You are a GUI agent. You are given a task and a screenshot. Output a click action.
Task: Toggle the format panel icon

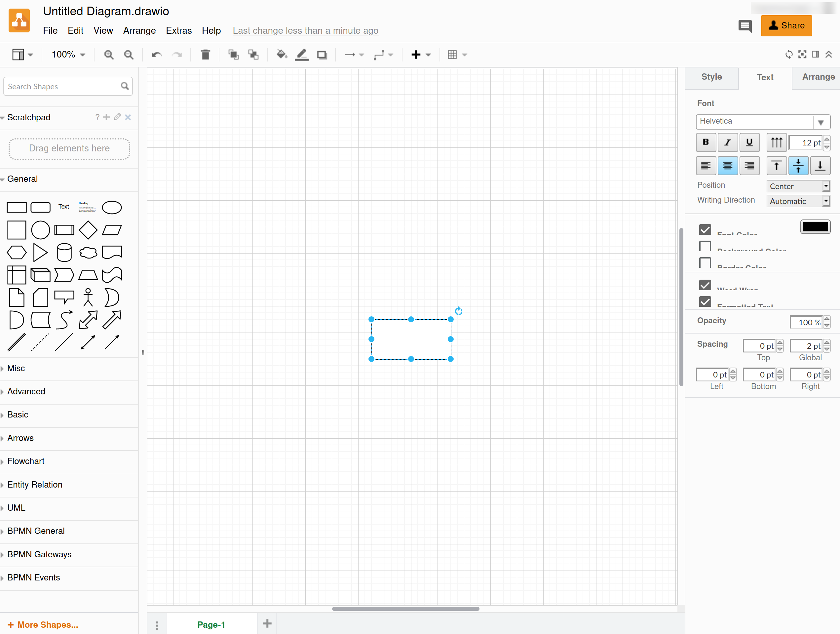click(815, 54)
